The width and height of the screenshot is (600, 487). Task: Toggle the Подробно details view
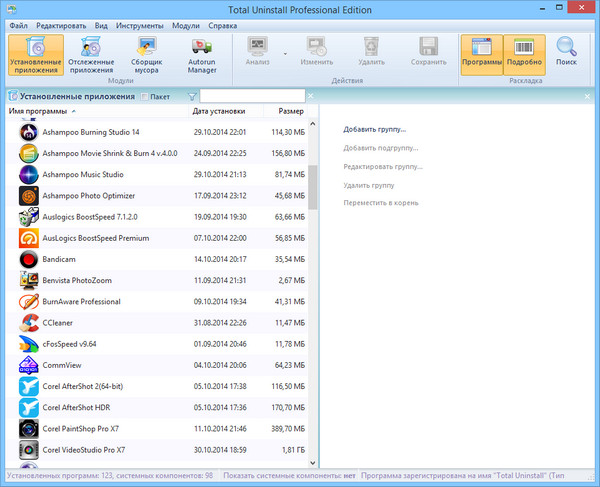(524, 53)
